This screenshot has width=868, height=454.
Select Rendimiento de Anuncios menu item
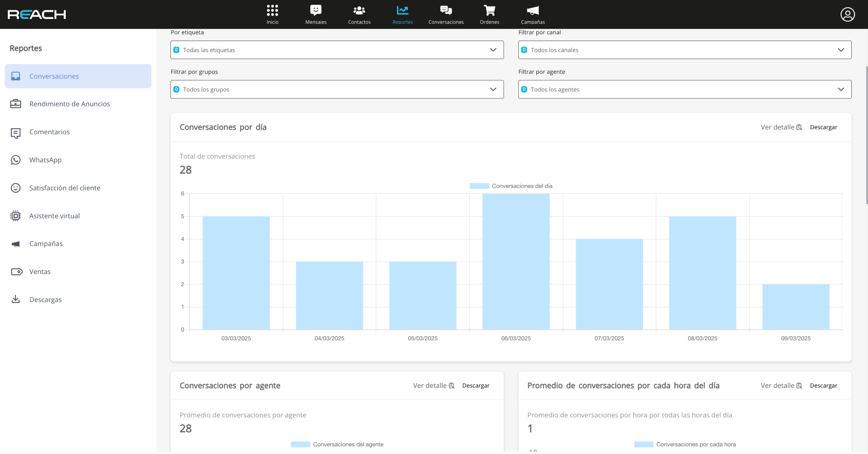[x=70, y=104]
